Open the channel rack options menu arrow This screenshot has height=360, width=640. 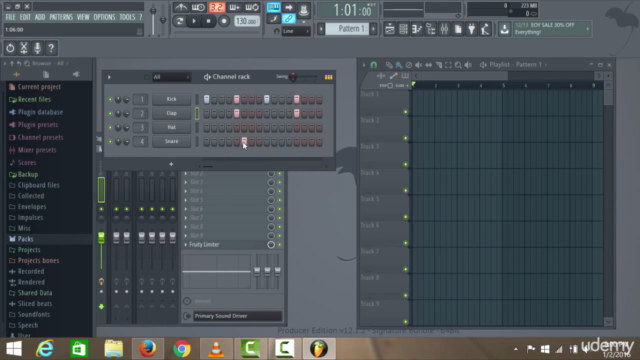coord(109,77)
